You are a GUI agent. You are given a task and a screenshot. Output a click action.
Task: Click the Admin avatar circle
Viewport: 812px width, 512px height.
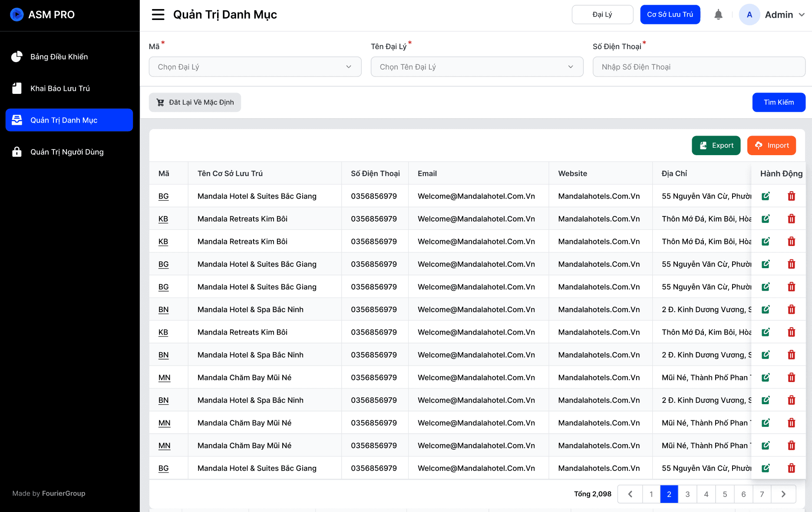pos(749,15)
